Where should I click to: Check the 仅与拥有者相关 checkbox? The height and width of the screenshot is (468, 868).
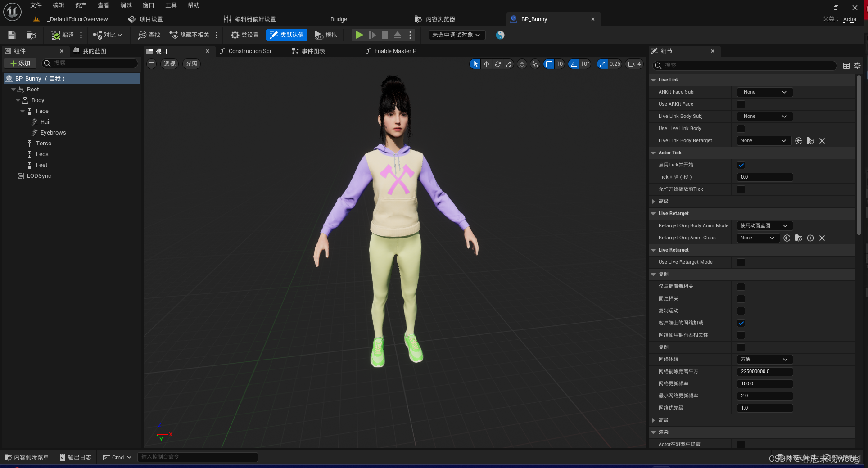coord(741,287)
